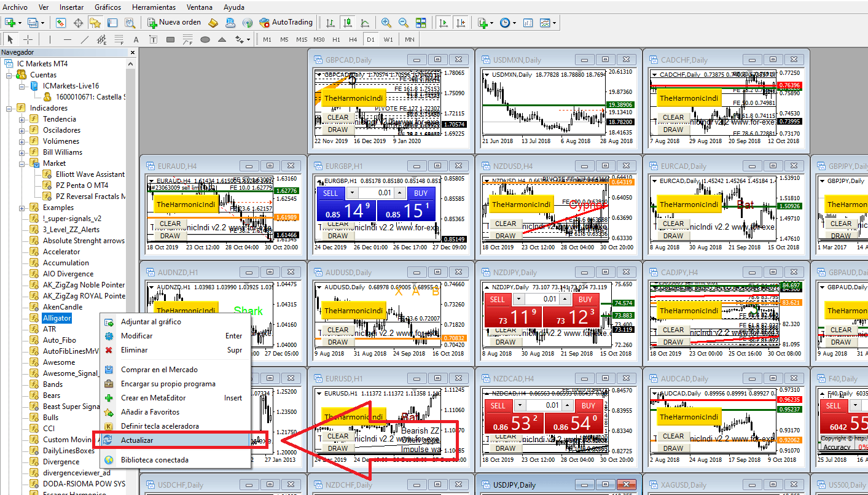
Task: Select the trendline drawing tool
Action: [85, 40]
